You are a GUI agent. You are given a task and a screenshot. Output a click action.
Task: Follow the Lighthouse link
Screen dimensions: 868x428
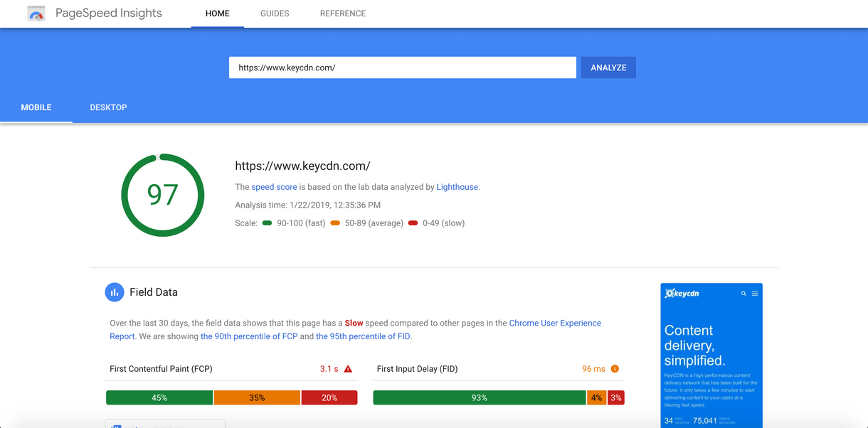[x=457, y=187]
